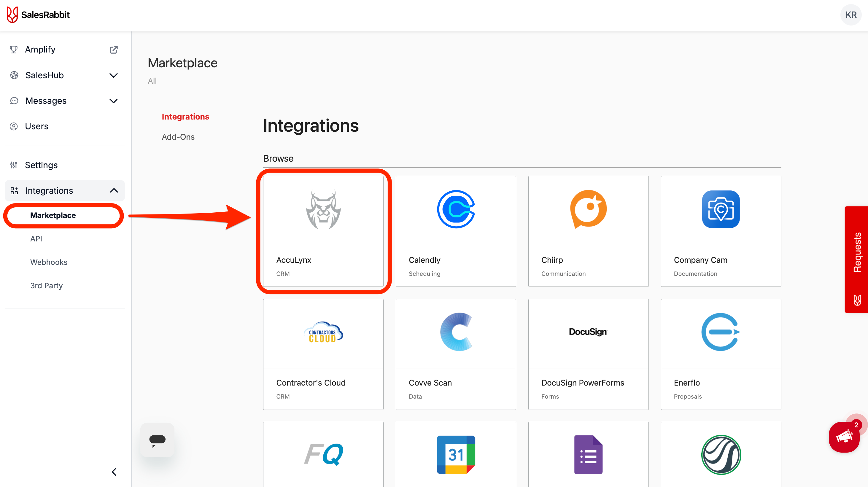This screenshot has height=487, width=868.
Task: Open the Chiirp integration icon
Action: point(588,209)
